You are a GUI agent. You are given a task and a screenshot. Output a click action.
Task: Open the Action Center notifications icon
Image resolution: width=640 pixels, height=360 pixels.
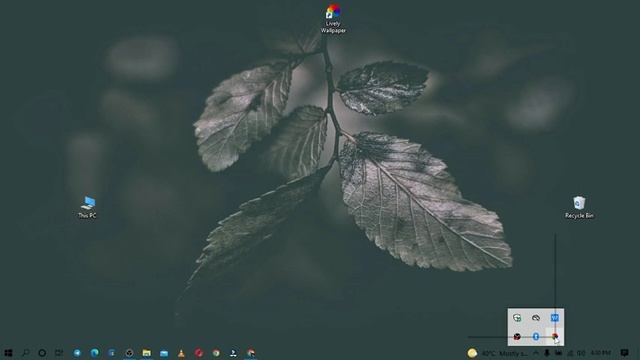tap(624, 353)
